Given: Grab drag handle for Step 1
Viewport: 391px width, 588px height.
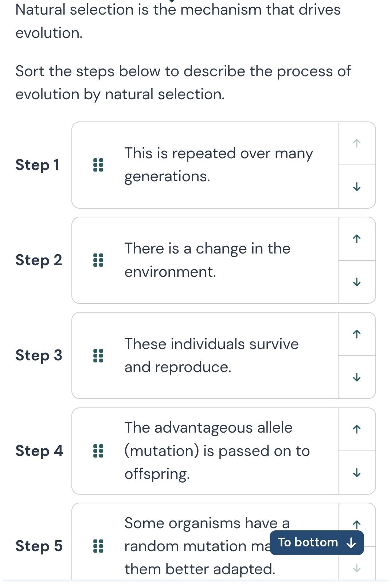Looking at the screenshot, I should coord(98,165).
